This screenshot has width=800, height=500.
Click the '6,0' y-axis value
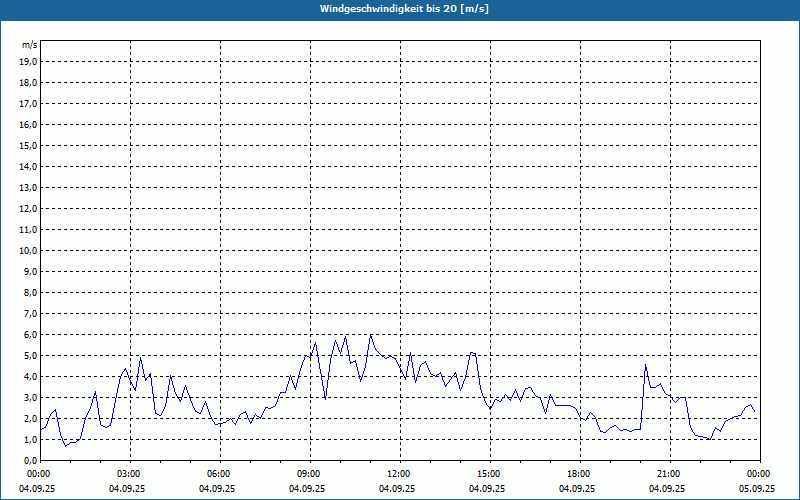pyautogui.click(x=31, y=335)
